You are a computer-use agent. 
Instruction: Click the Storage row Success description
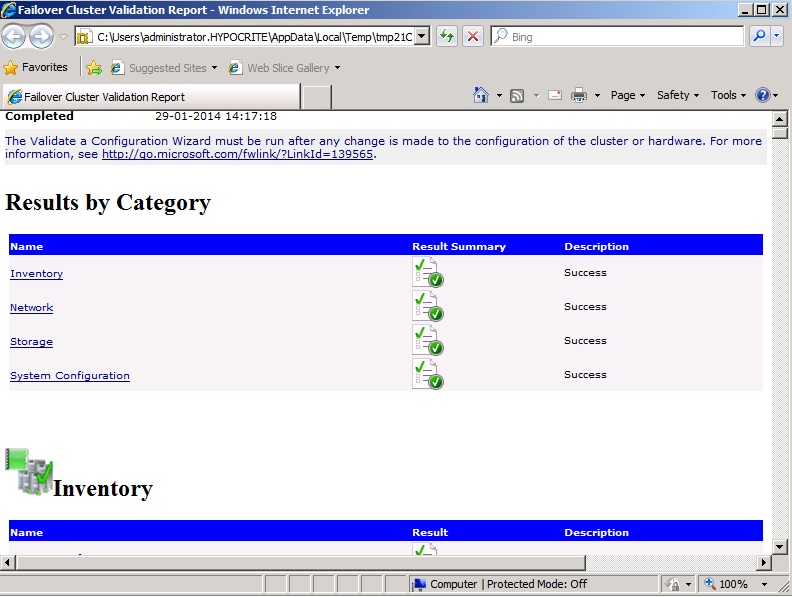(x=585, y=340)
